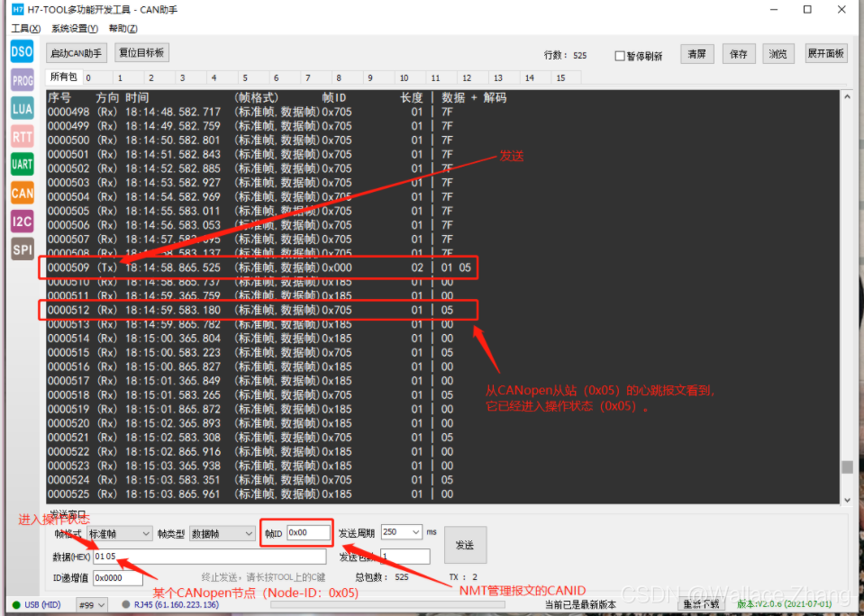Select the CAN assistant icon

(x=22, y=194)
